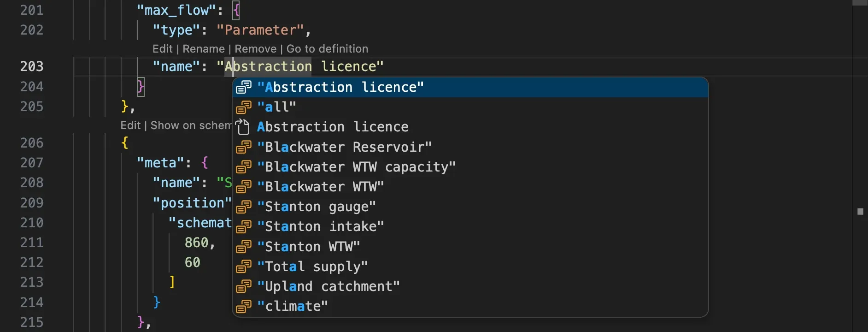Choose "Blackwater WTW capacity" suggestion

[x=470, y=167]
